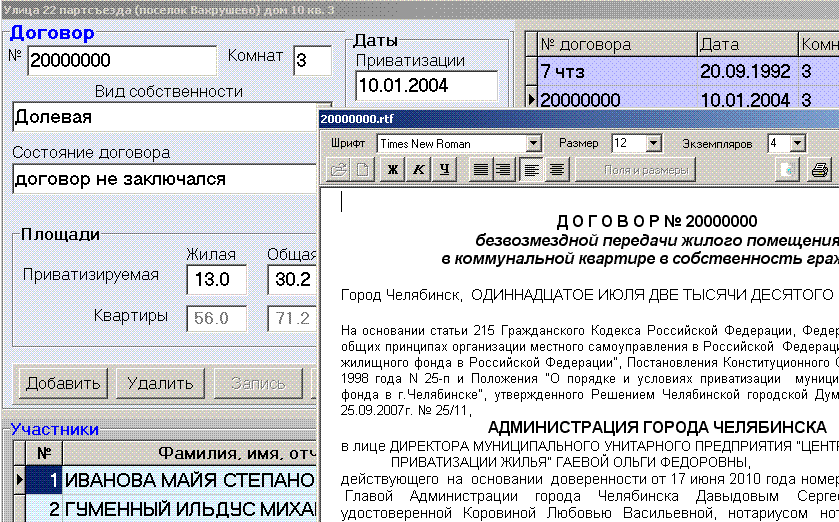
Task: Select participant ИВАНОВА МАЙЯ row
Action: (188, 481)
